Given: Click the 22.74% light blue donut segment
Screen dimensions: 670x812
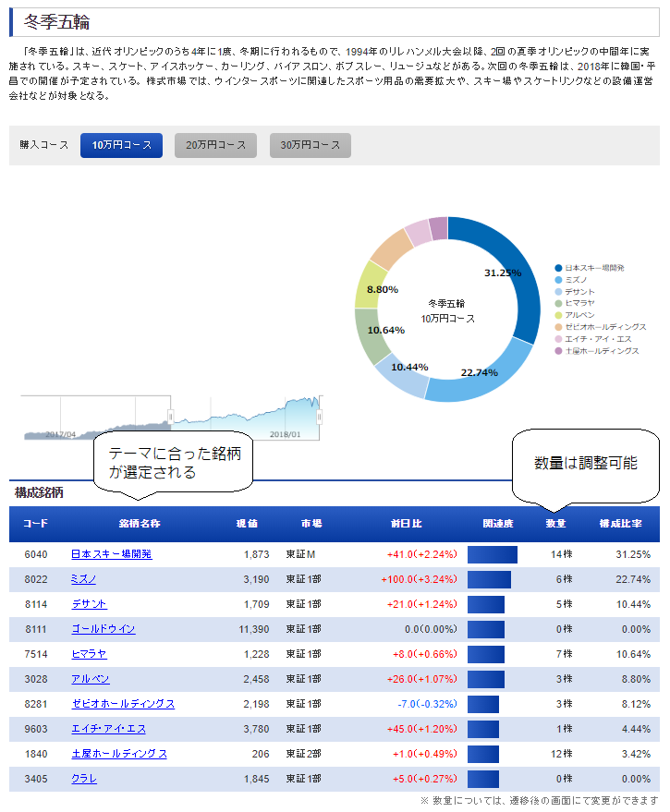Looking at the screenshot, I should click(x=486, y=380).
